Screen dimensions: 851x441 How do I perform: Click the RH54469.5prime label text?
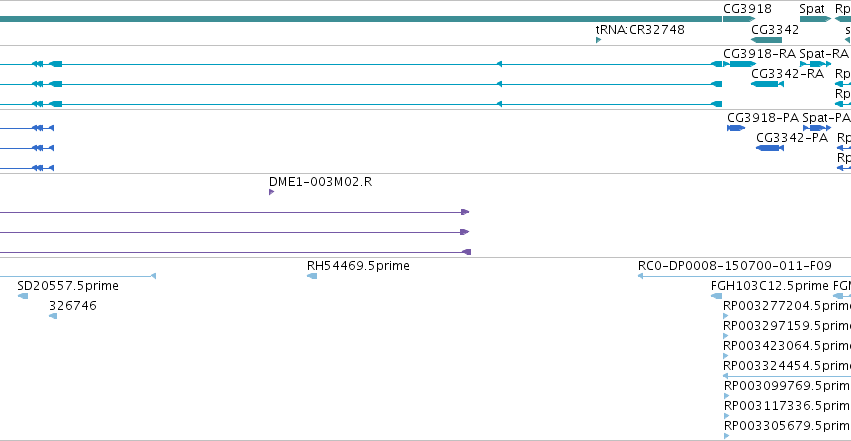[x=358, y=266]
